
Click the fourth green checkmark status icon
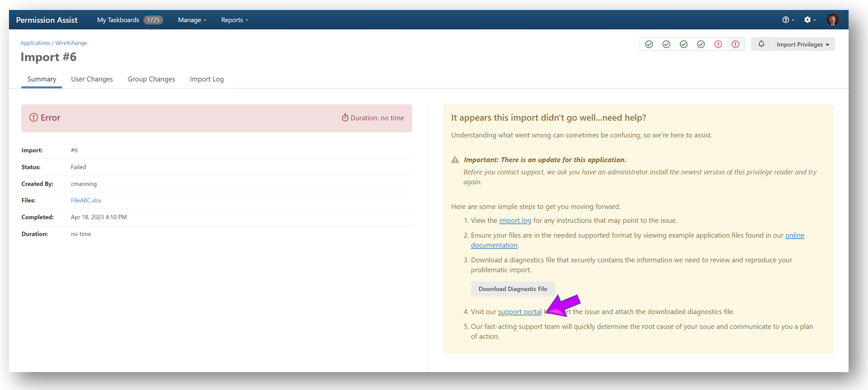click(701, 44)
